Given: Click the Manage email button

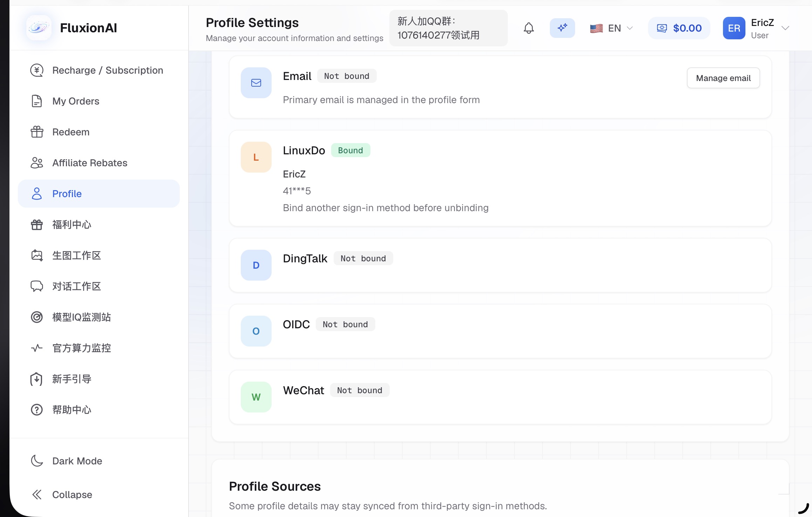Looking at the screenshot, I should point(723,78).
